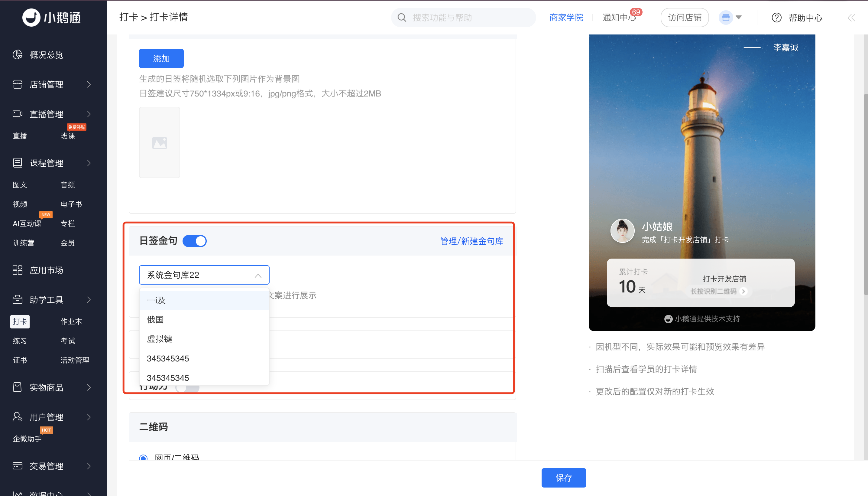Expand the 助学工具 menu chevron
This screenshot has width=868, height=496.
point(89,299)
